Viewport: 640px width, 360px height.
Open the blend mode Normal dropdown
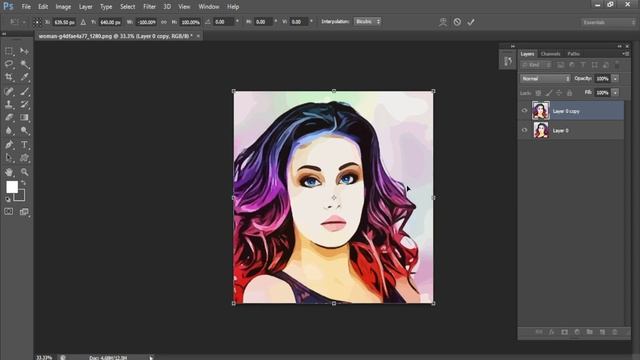(x=545, y=78)
